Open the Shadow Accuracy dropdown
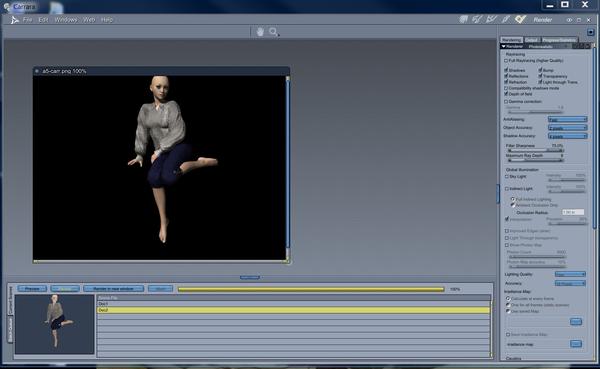600x369 pixels. click(567, 136)
